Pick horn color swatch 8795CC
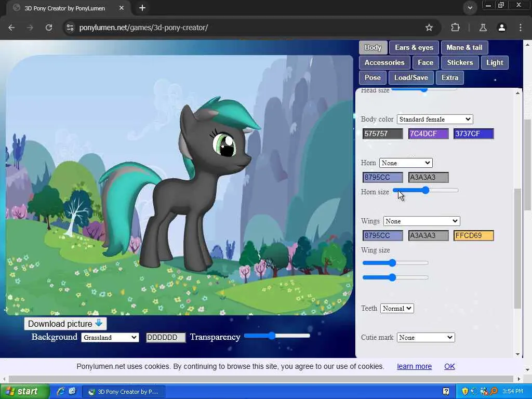 point(383,177)
